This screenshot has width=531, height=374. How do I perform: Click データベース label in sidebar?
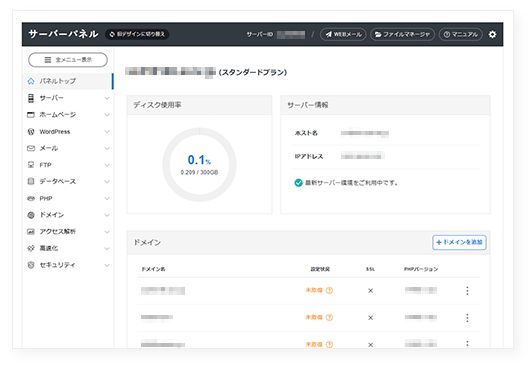coord(58,181)
